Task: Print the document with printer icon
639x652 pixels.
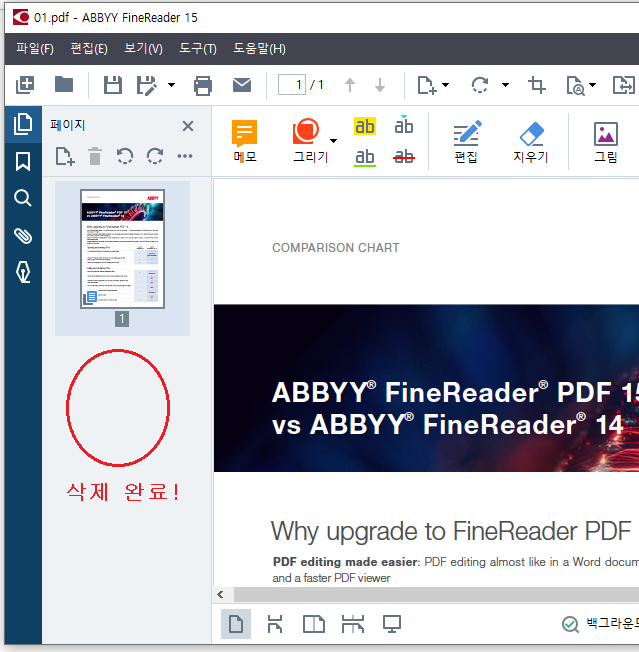Action: pyautogui.click(x=203, y=86)
